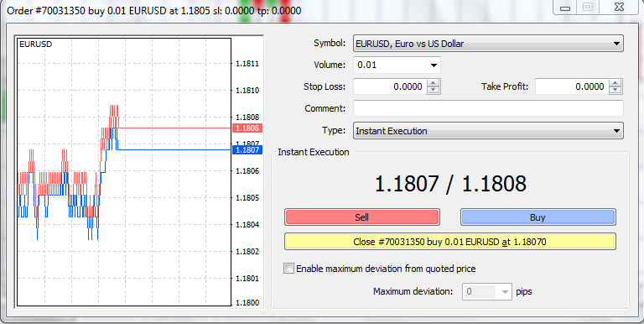Click into the Comment text field
Screen dimensions: 644x324
pyautogui.click(x=488, y=108)
